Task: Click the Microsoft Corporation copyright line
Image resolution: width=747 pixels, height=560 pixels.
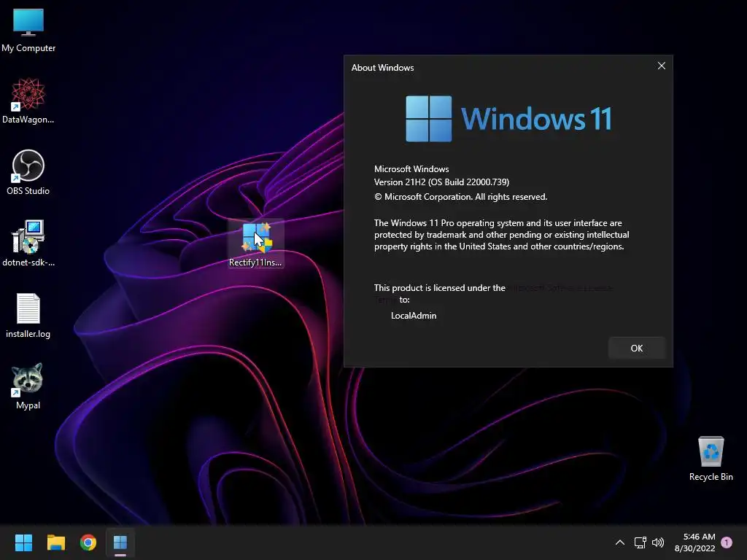Action: coord(461,197)
